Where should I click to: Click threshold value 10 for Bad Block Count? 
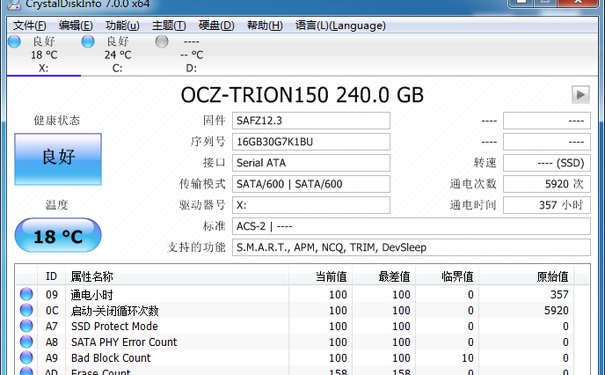click(468, 358)
